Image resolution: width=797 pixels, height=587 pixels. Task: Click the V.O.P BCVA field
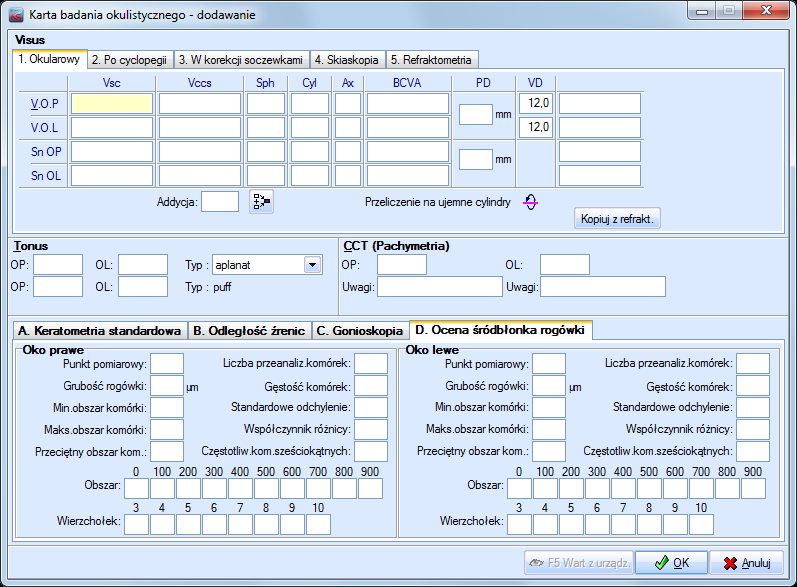[x=408, y=104]
